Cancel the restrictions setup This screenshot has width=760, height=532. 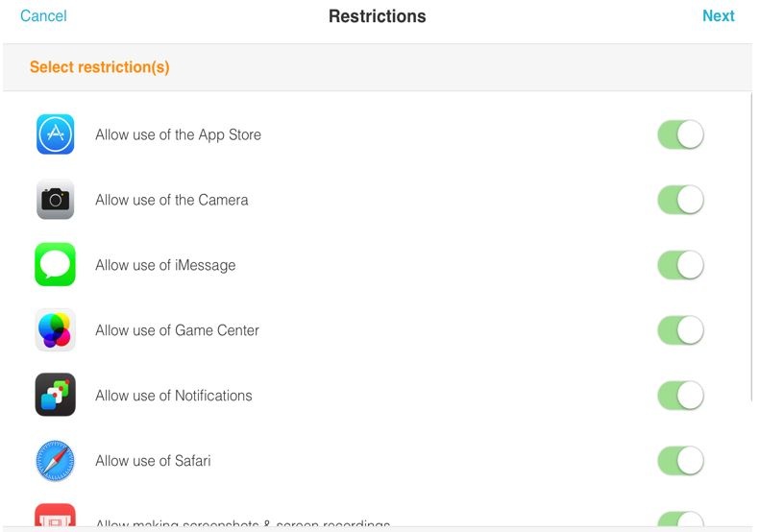[43, 16]
